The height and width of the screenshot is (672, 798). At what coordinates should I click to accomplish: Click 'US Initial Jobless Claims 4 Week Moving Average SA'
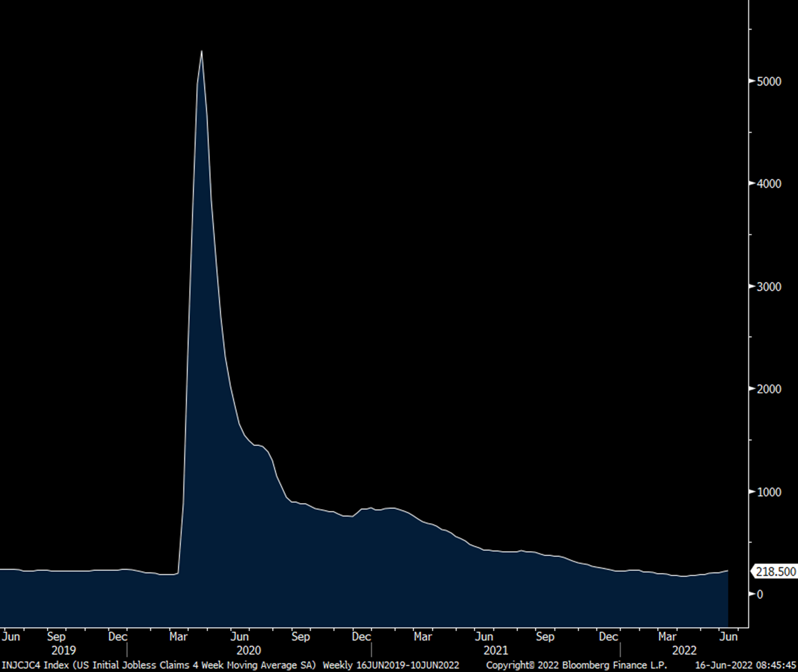coord(194,665)
